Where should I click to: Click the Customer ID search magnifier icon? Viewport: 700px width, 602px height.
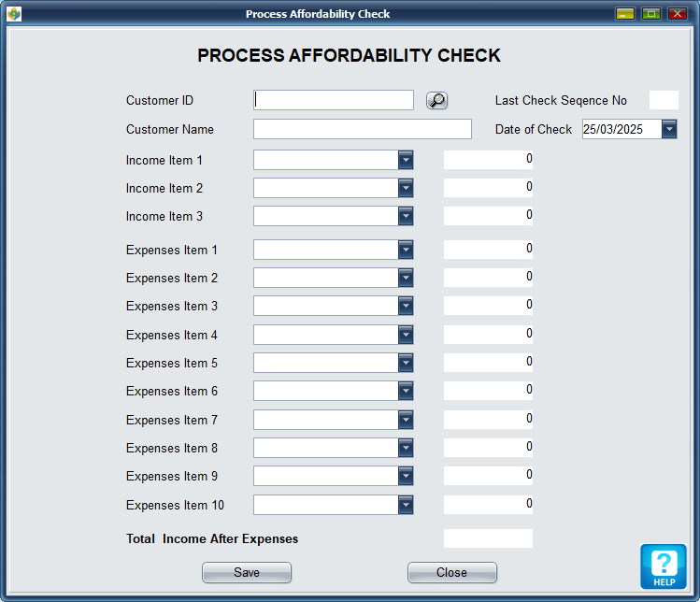(436, 101)
